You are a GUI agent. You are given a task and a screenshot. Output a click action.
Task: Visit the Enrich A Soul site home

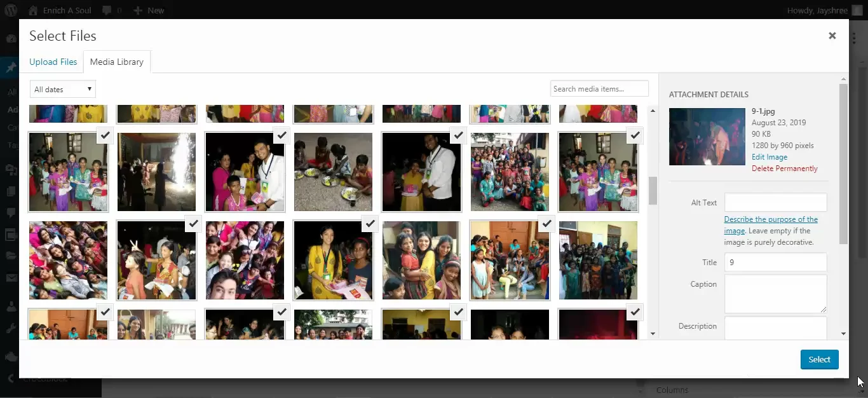(x=60, y=10)
